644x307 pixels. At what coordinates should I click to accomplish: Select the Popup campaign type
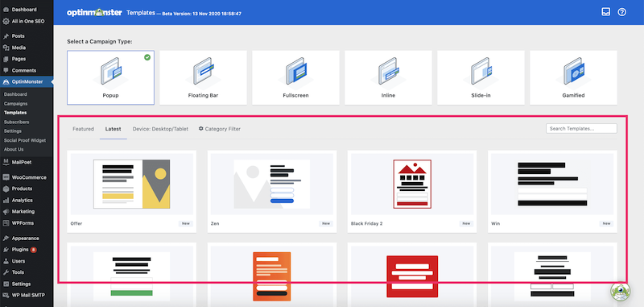tap(111, 77)
